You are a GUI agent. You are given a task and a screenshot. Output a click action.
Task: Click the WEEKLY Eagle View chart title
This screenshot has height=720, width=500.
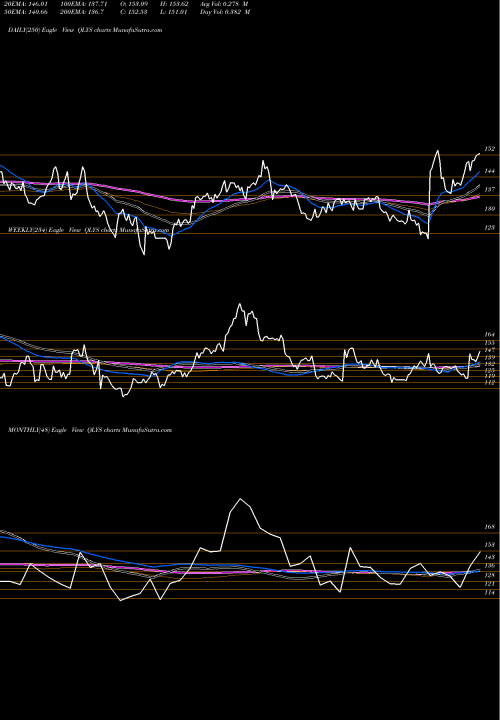tap(89, 230)
